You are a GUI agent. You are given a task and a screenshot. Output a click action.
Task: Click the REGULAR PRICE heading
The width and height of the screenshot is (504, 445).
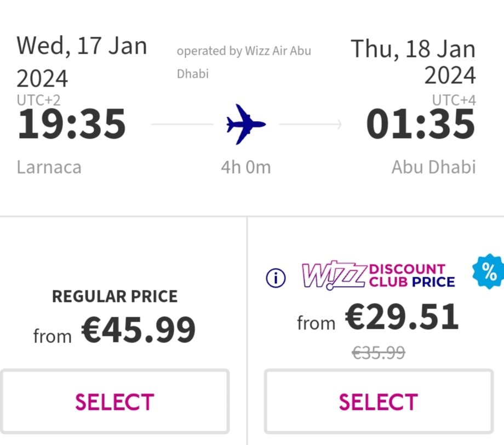(x=114, y=296)
